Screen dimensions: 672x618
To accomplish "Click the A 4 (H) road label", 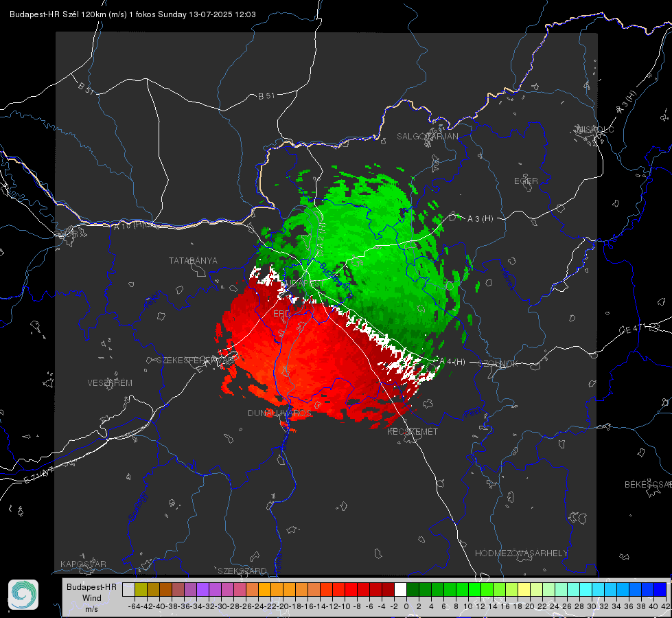I will [452, 362].
